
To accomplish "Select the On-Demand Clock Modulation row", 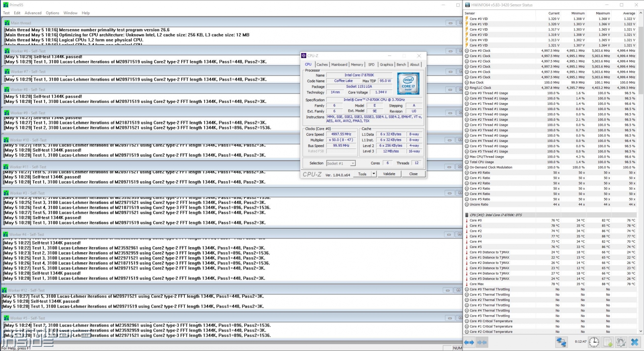I will coord(550,167).
